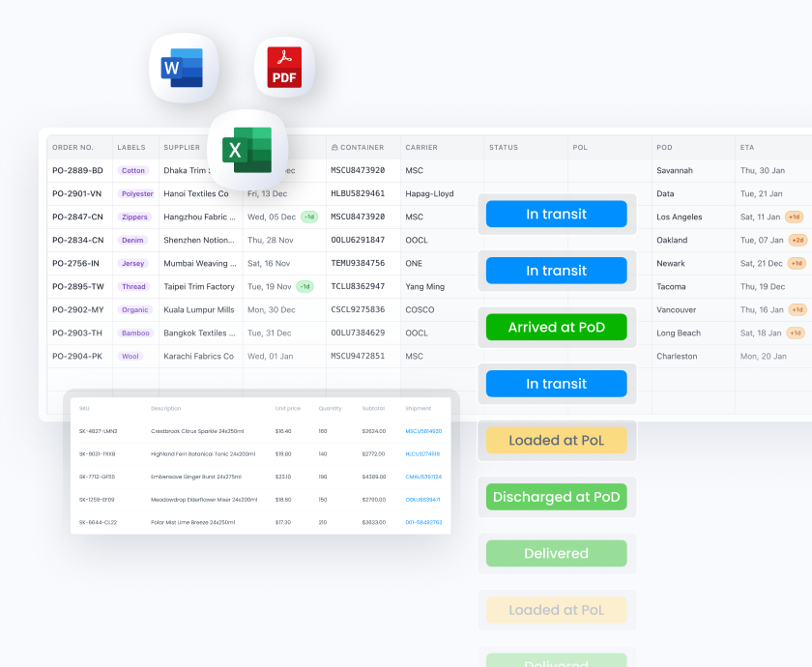Image resolution: width=812 pixels, height=667 pixels.
Task: Click the +1d badge beside Thu, 16 Jan
Action: 797,309
